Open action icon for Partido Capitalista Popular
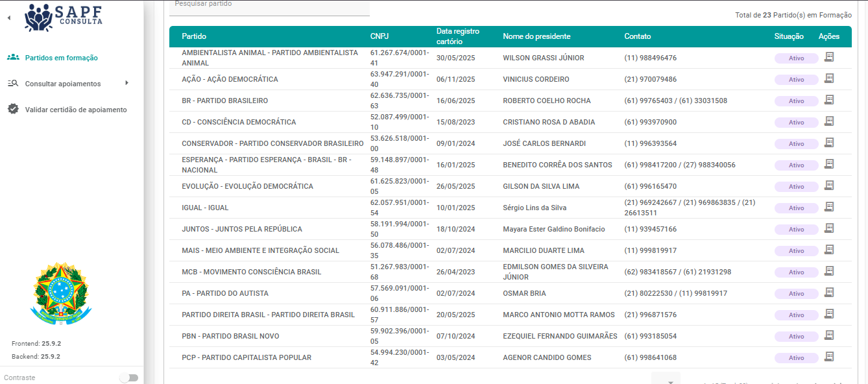The height and width of the screenshot is (384, 868). (x=828, y=357)
